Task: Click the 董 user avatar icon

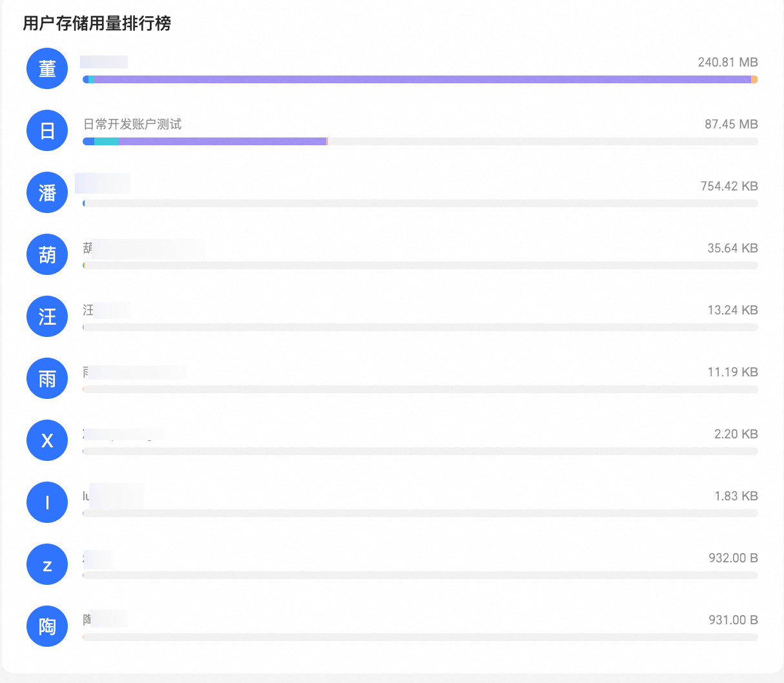Action: [x=47, y=68]
